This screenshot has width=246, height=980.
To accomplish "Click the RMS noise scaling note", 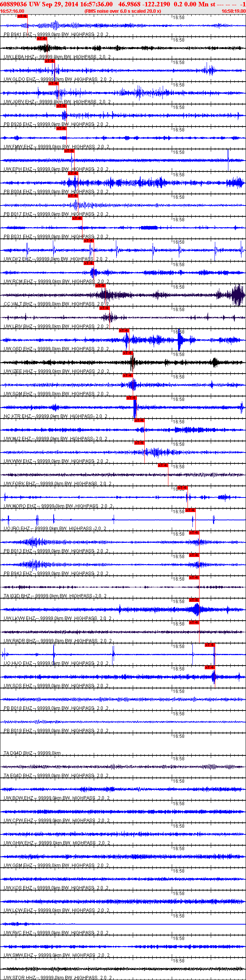I will point(122,11).
